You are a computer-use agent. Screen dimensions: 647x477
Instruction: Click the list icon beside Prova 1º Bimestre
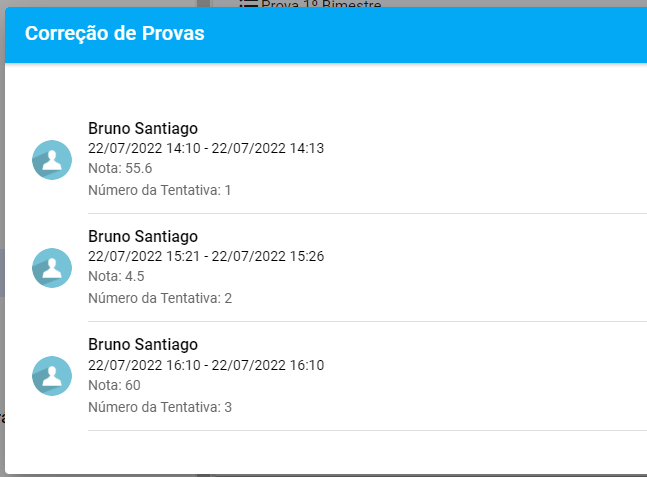(249, 4)
